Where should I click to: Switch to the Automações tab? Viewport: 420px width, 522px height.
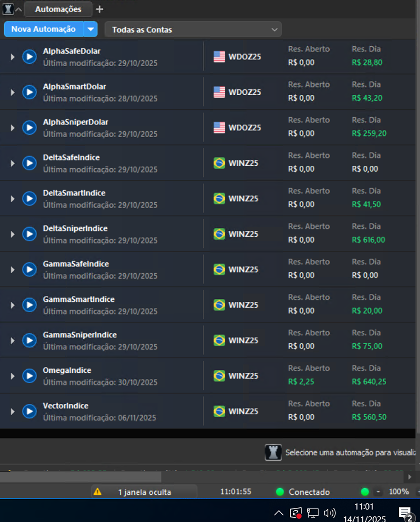[58, 9]
